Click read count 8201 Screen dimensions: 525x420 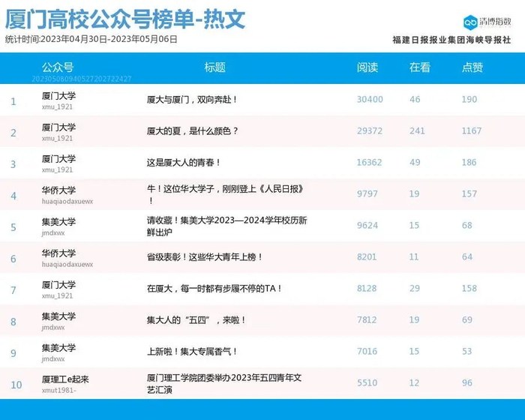(367, 257)
